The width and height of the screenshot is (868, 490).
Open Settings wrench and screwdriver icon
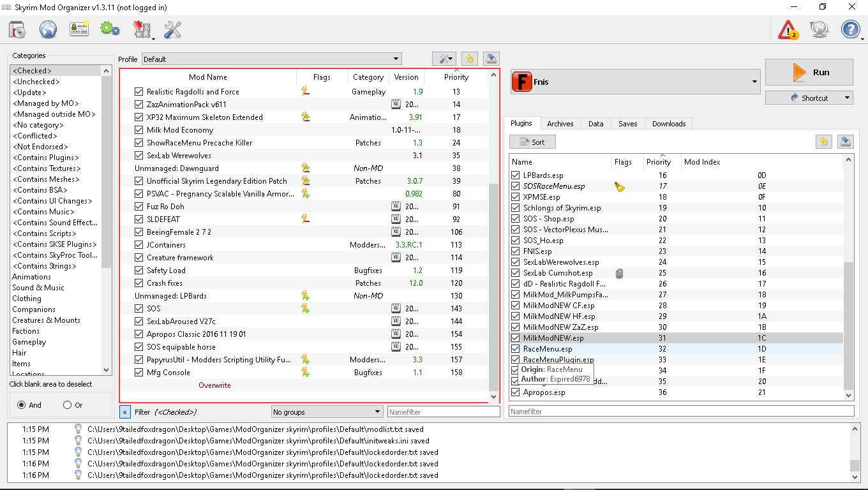coord(173,29)
